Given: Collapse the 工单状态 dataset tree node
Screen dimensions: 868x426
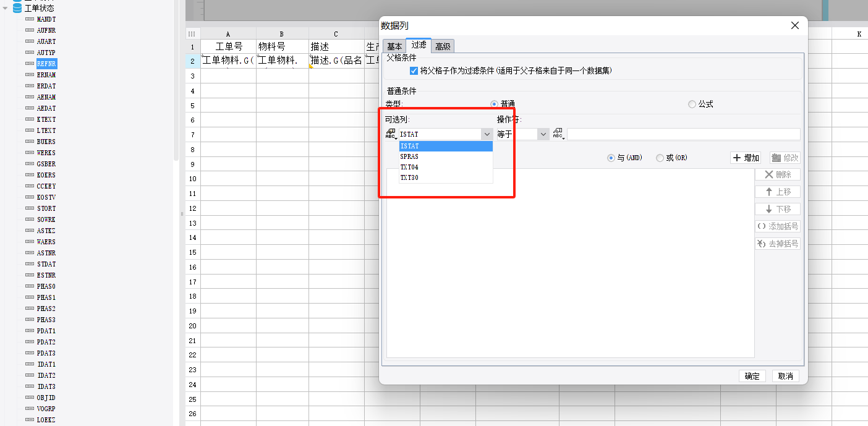Looking at the screenshot, I should tap(5, 8).
